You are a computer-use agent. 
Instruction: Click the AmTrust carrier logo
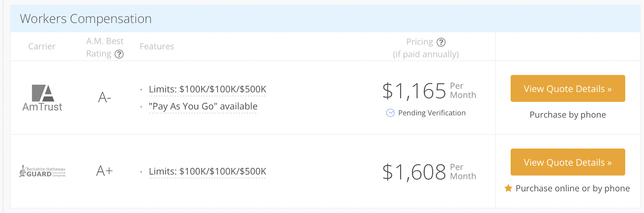[x=42, y=98]
